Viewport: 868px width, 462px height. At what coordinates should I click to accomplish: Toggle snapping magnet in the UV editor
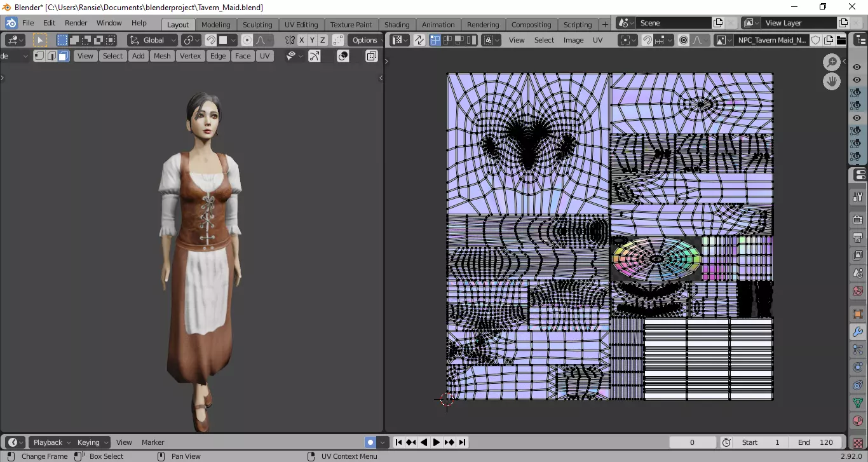tap(648, 40)
